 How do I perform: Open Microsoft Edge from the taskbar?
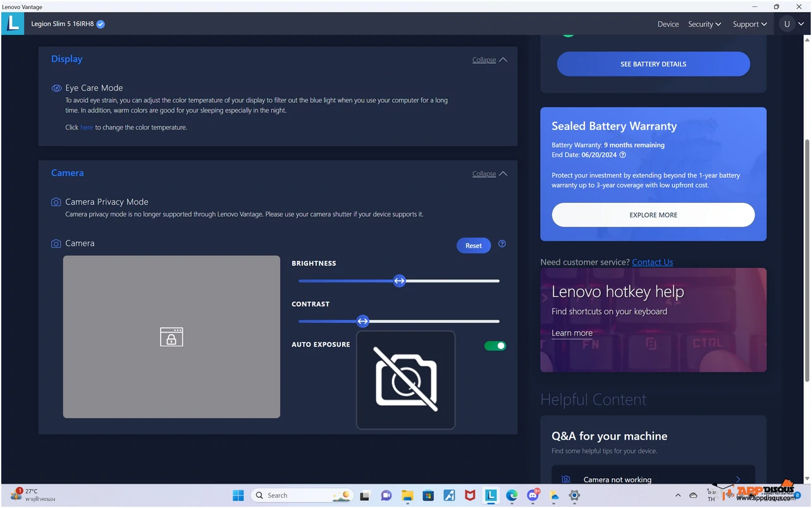(x=511, y=495)
